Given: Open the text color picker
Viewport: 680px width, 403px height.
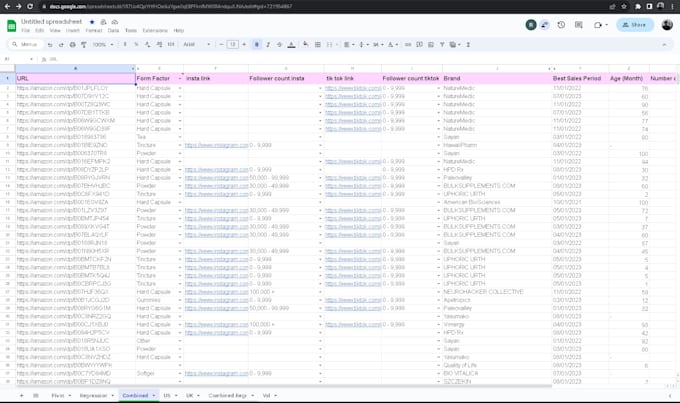Looking at the screenshot, I should (x=291, y=44).
